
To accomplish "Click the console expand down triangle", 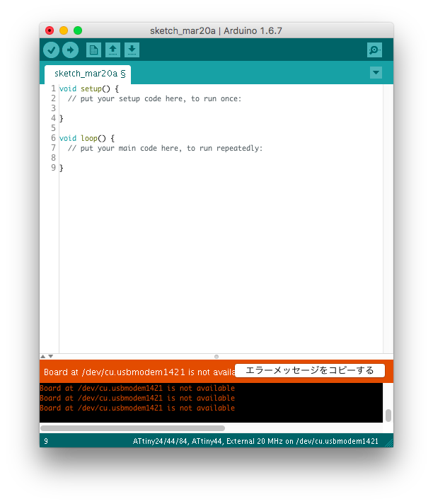I will click(x=51, y=357).
